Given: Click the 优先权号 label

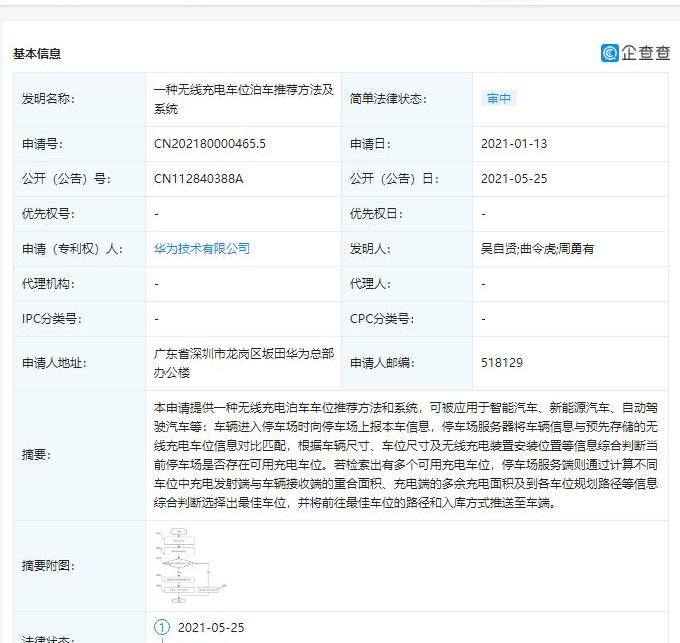Looking at the screenshot, I should (48, 213).
